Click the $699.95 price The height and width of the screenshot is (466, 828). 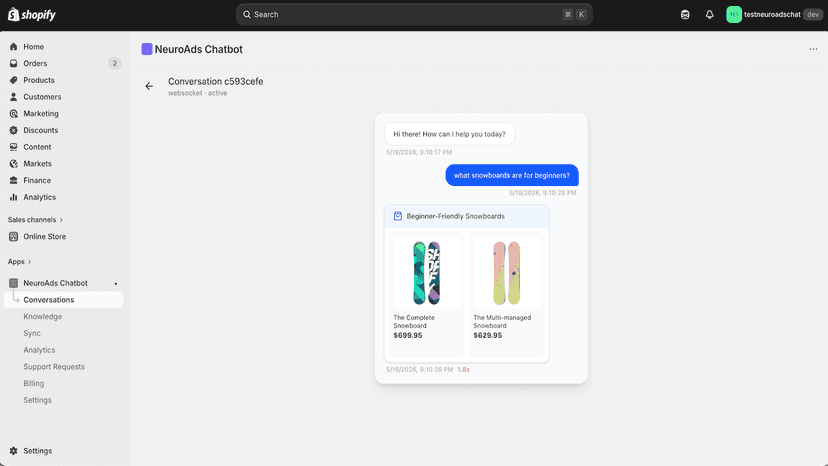coord(408,335)
